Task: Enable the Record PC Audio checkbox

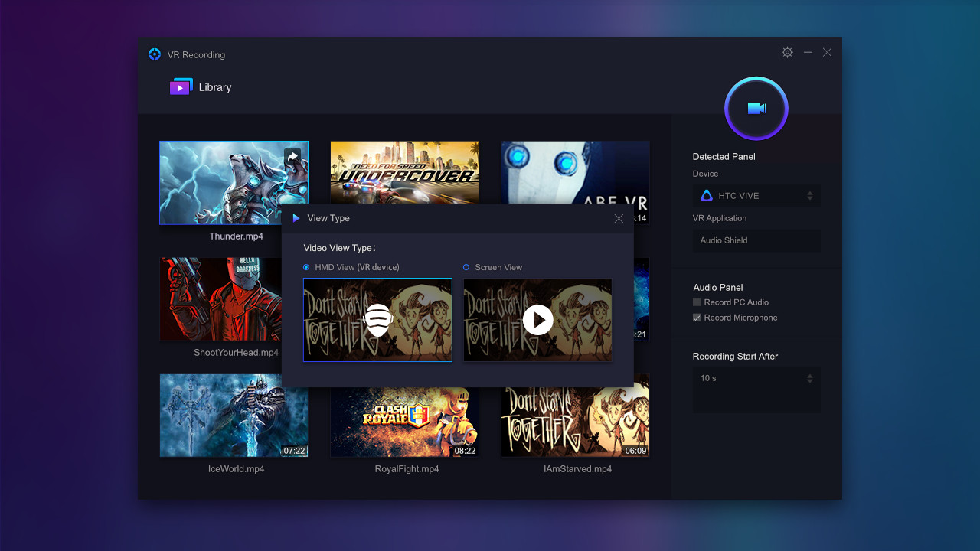Action: coord(696,302)
